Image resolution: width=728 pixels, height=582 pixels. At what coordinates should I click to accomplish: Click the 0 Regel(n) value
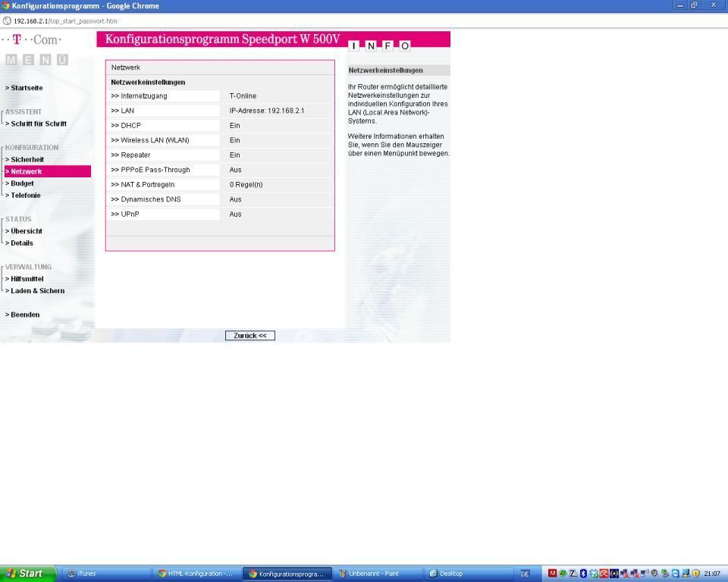coord(246,185)
